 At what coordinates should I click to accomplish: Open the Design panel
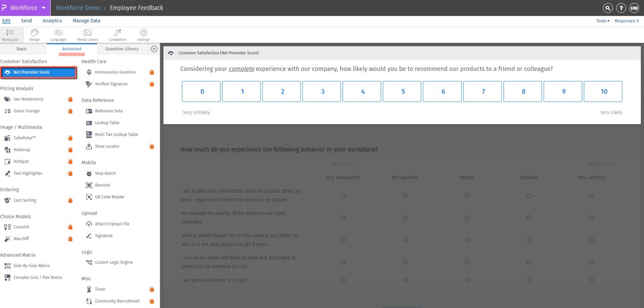(34, 34)
